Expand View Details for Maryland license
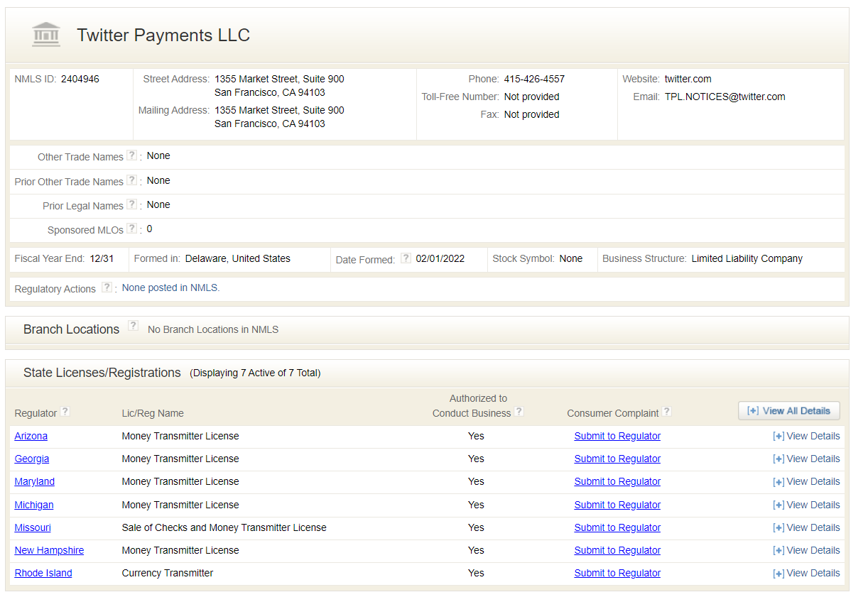The width and height of the screenshot is (868, 597). (806, 482)
